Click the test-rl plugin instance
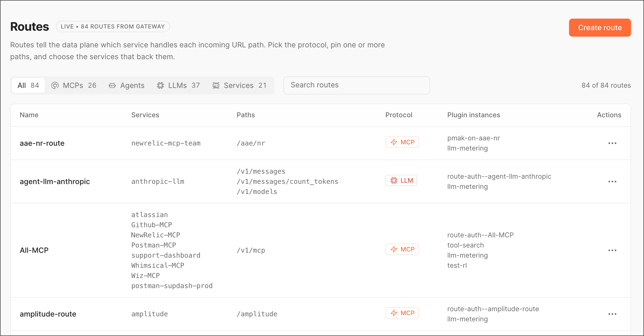The width and height of the screenshot is (644, 336). (457, 266)
